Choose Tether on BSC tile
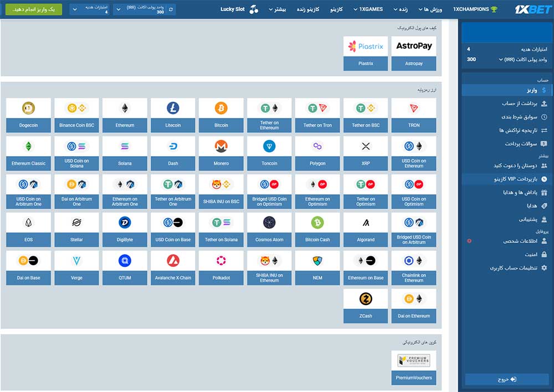This screenshot has width=554, height=392. [366, 115]
